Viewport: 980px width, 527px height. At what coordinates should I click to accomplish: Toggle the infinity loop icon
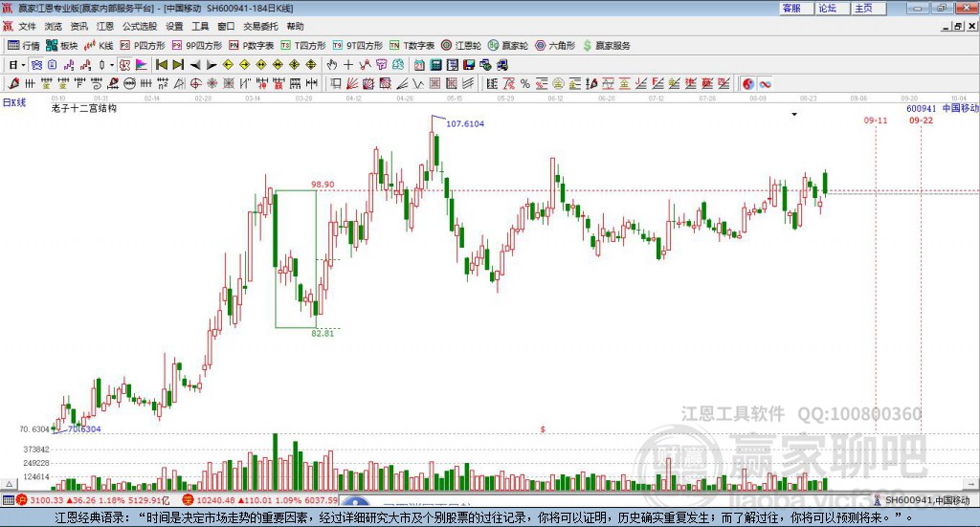click(x=766, y=83)
